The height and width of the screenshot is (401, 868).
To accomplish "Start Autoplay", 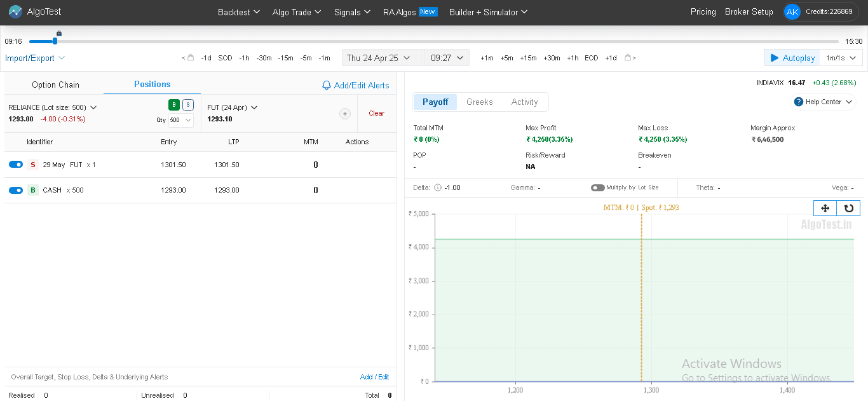I will [792, 58].
